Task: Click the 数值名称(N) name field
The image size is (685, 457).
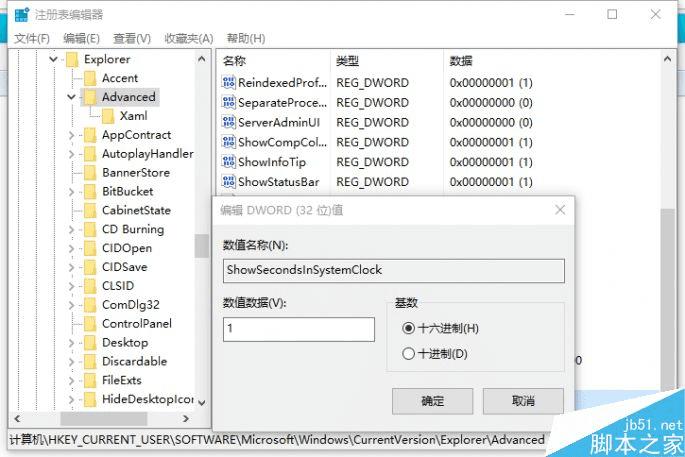Action: coord(394,270)
